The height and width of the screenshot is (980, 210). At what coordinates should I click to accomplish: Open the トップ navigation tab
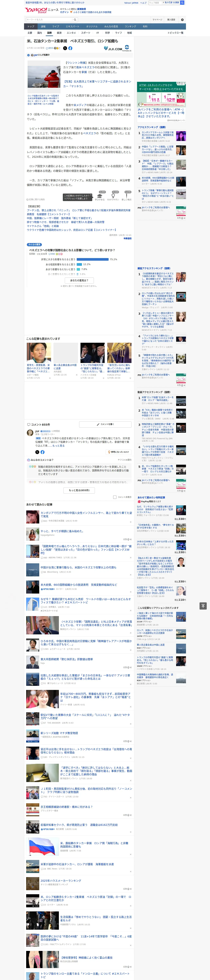[x=31, y=27]
